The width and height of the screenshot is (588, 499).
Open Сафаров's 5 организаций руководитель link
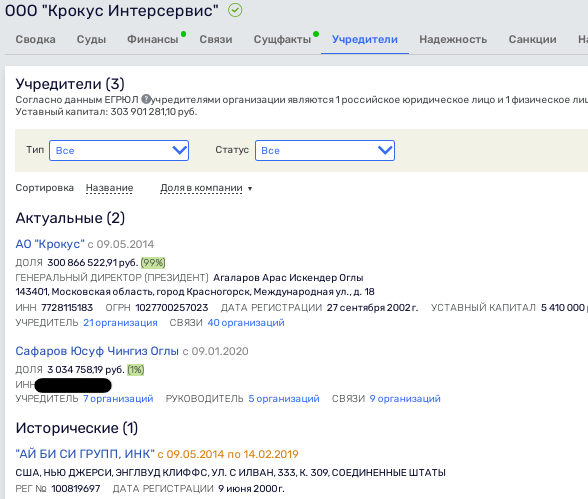coord(284,399)
